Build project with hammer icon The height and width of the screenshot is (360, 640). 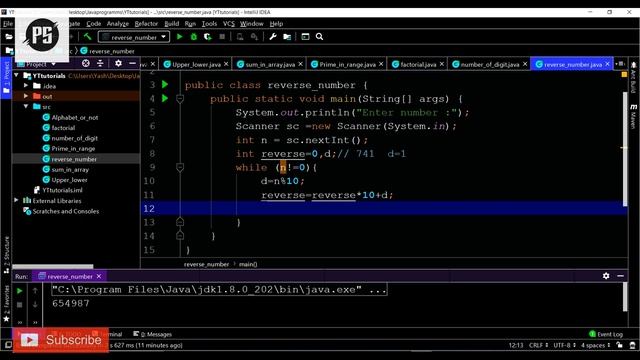pyautogui.click(x=87, y=37)
